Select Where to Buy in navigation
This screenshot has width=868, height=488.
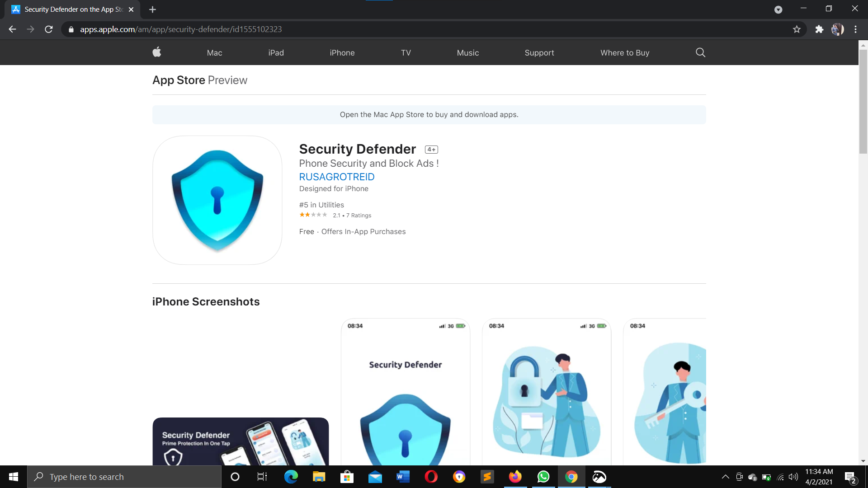pyautogui.click(x=624, y=53)
